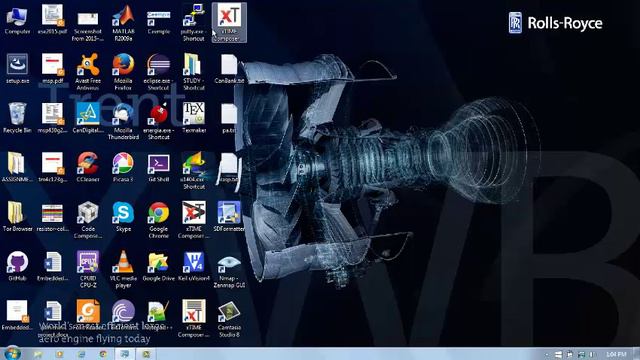The height and width of the screenshot is (360, 640).
Task: Select the highlighted xTIME Composer icon beside putty.exe
Action: click(229, 22)
